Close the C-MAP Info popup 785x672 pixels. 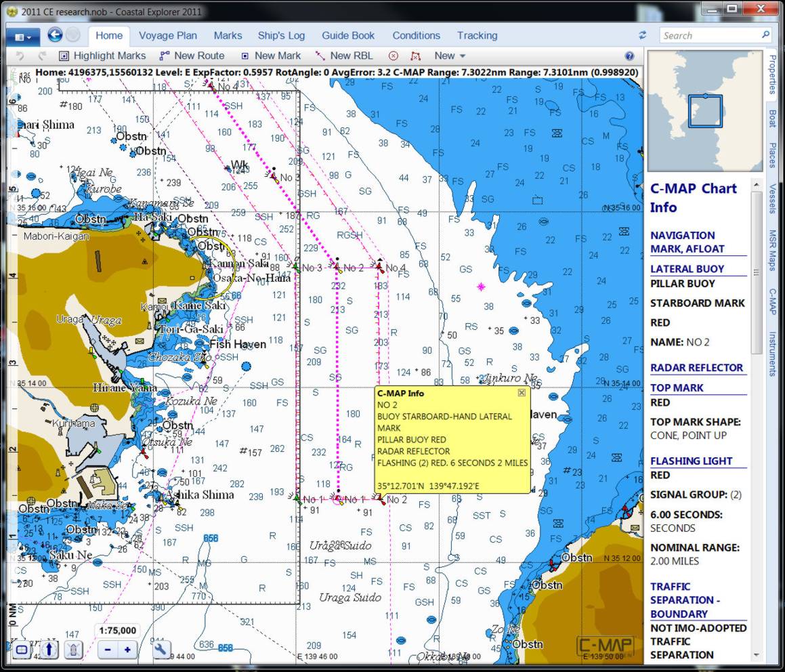point(522,393)
